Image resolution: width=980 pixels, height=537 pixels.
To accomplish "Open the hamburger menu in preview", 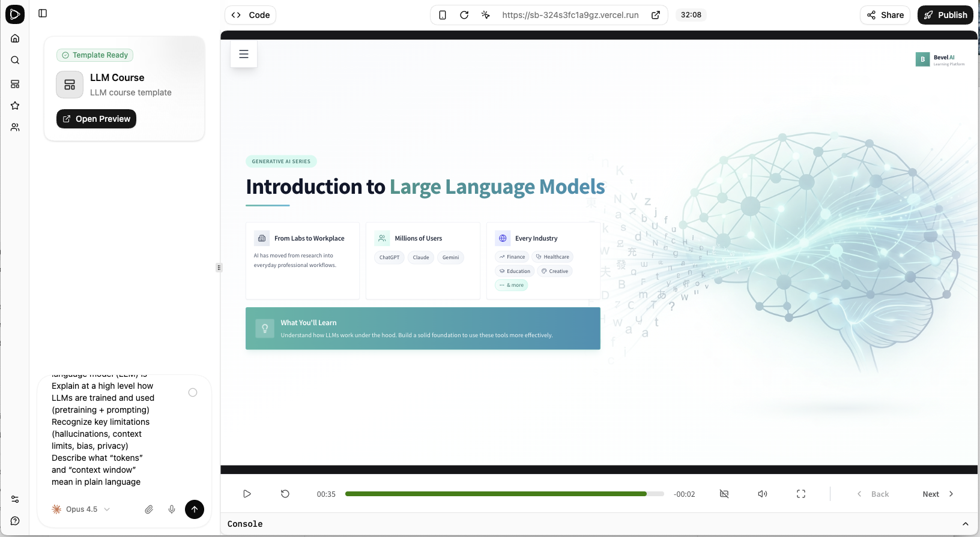I will click(x=244, y=54).
